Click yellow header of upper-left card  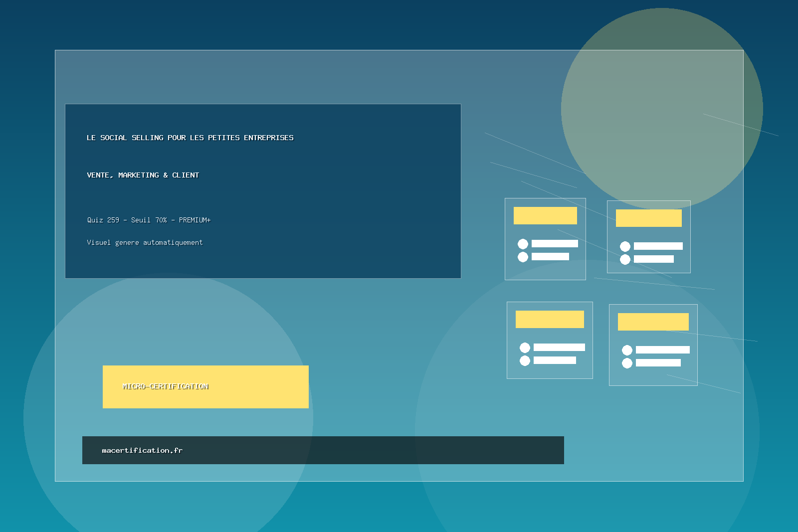coord(545,215)
